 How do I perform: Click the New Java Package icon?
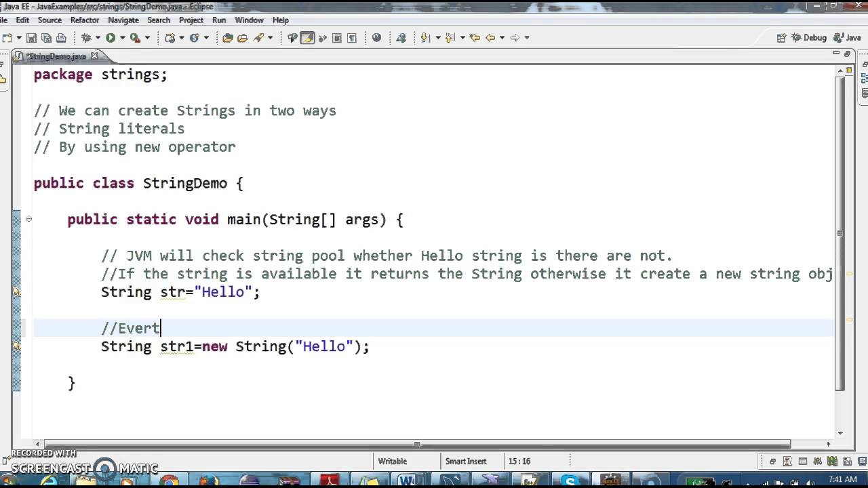[x=170, y=38]
